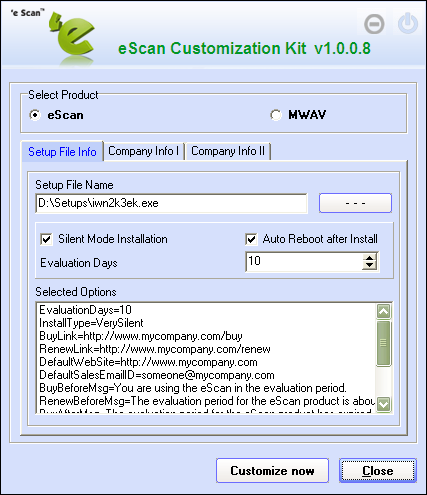Screen dimensions: 427x495
Task: Click the blue power icon
Action: (x=408, y=24)
